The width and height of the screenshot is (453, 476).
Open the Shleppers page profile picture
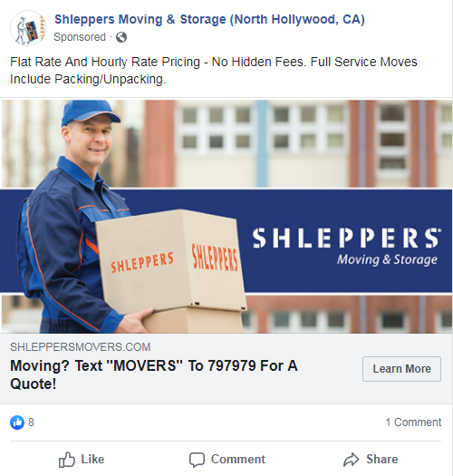coord(28,28)
